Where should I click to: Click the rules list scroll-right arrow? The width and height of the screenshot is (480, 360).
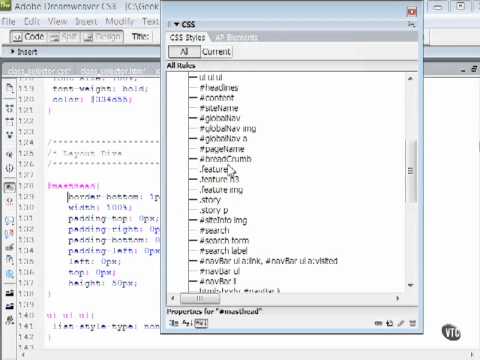pyautogui.click(x=397, y=298)
